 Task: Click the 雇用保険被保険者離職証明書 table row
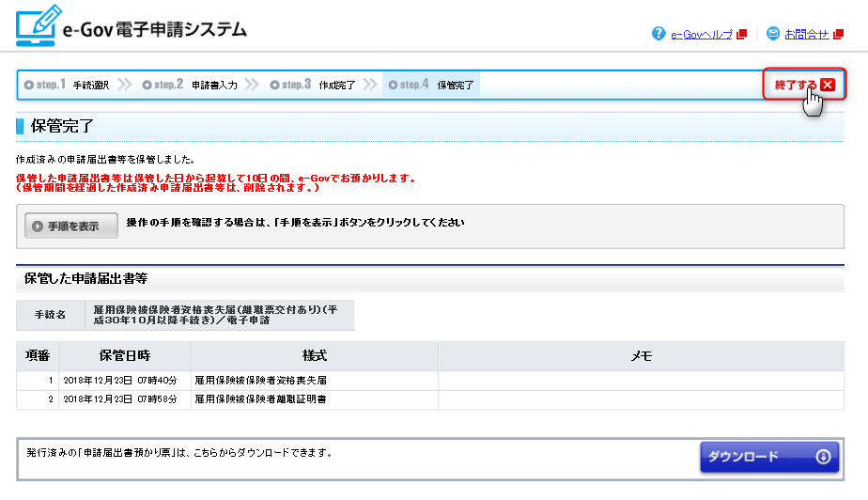point(261,399)
